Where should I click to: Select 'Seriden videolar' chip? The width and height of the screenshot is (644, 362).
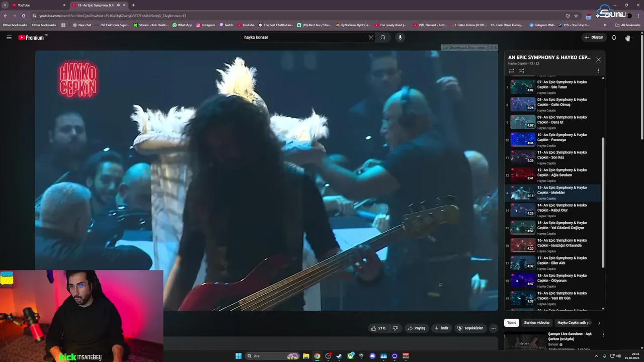click(537, 323)
